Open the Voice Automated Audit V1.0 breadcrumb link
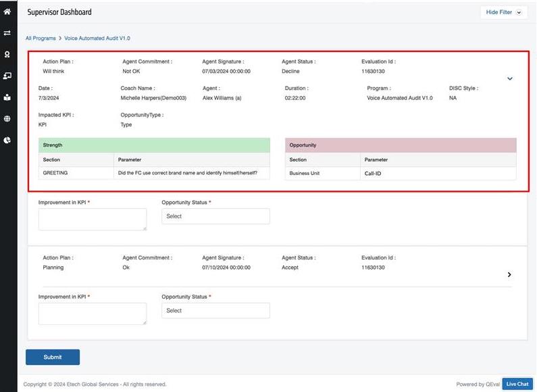Viewport: 537px width, 392px height. click(x=97, y=39)
